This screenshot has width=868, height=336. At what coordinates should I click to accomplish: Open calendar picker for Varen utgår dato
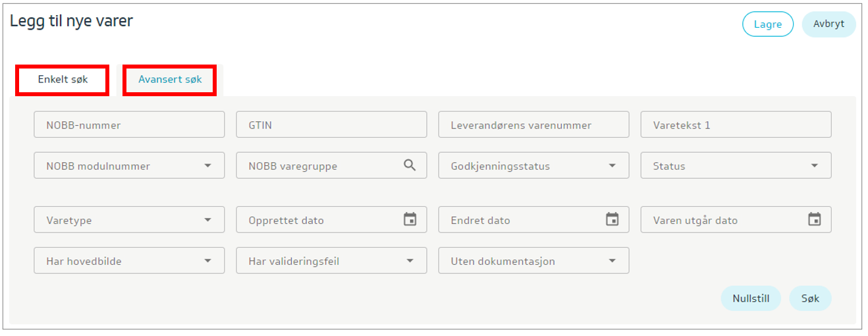[x=814, y=219]
